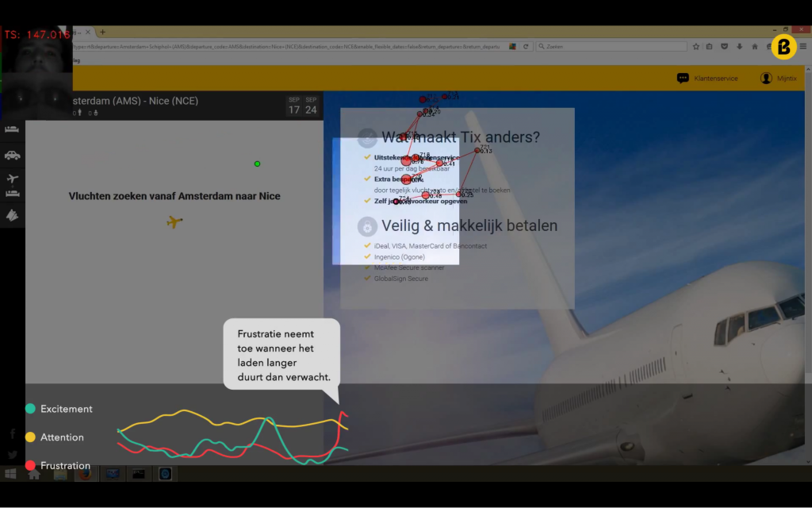Click the lock icon beside Veilig heading
This screenshot has width=812, height=508.
pyautogui.click(x=367, y=226)
